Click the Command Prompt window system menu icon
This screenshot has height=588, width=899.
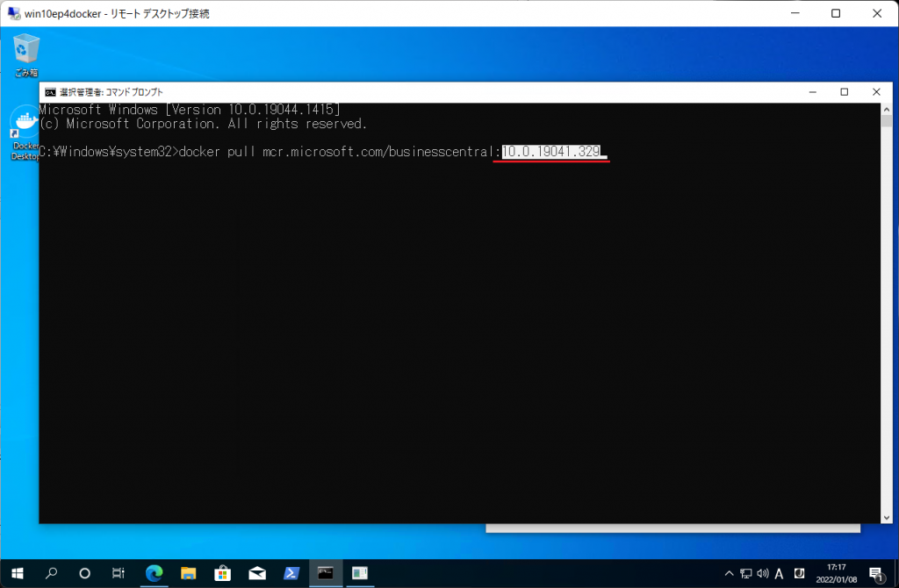coord(50,92)
